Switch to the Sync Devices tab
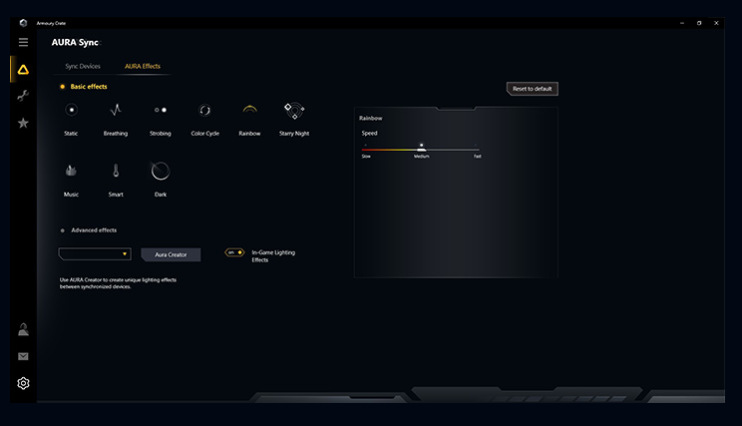 click(83, 66)
